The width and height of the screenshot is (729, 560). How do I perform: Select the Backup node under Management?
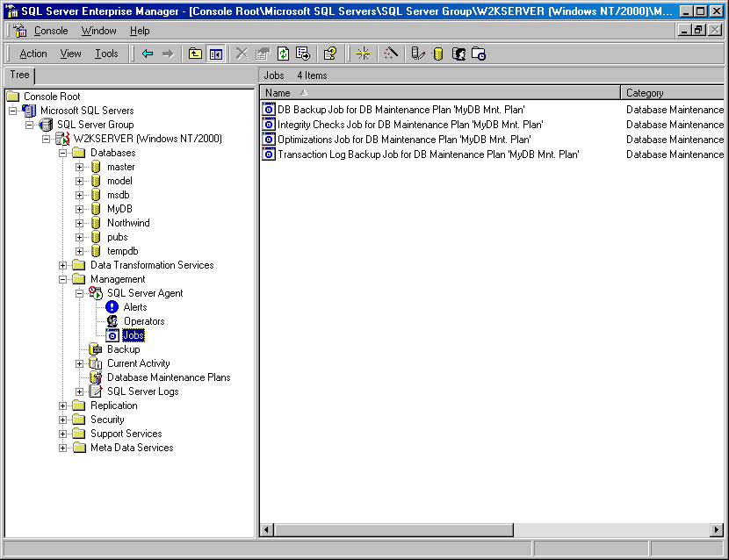click(x=123, y=349)
